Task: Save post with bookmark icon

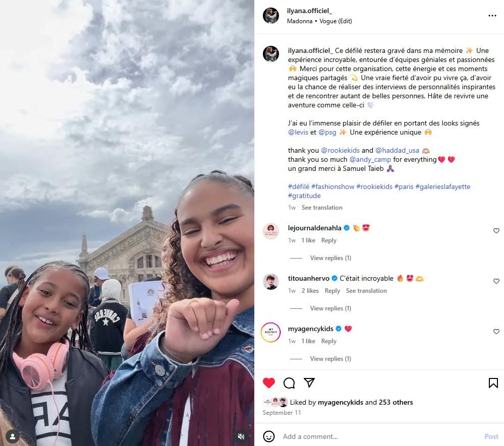Action: (493, 383)
